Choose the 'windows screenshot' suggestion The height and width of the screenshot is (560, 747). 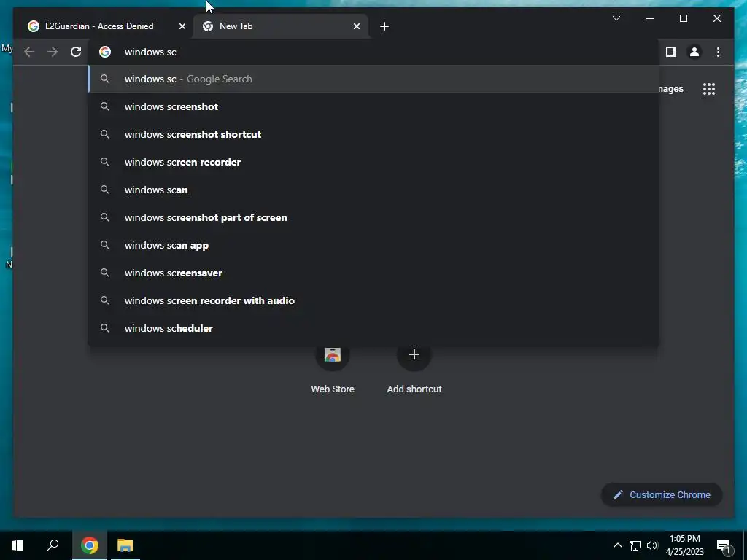coord(373,106)
